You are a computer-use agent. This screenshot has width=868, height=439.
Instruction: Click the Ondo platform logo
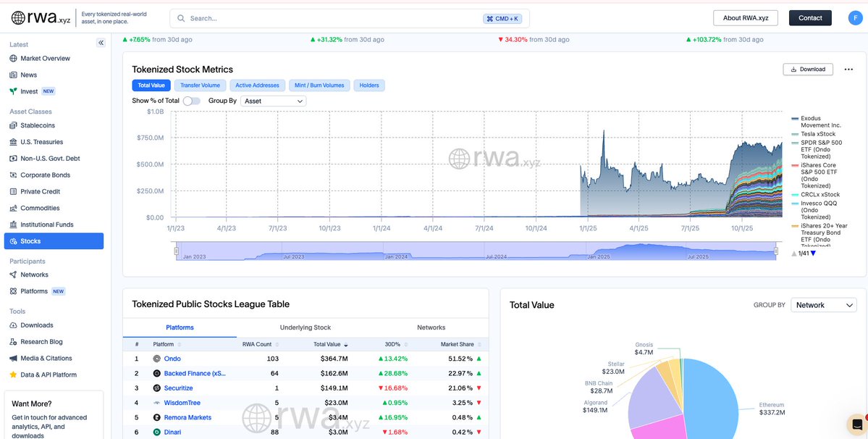[x=156, y=359]
